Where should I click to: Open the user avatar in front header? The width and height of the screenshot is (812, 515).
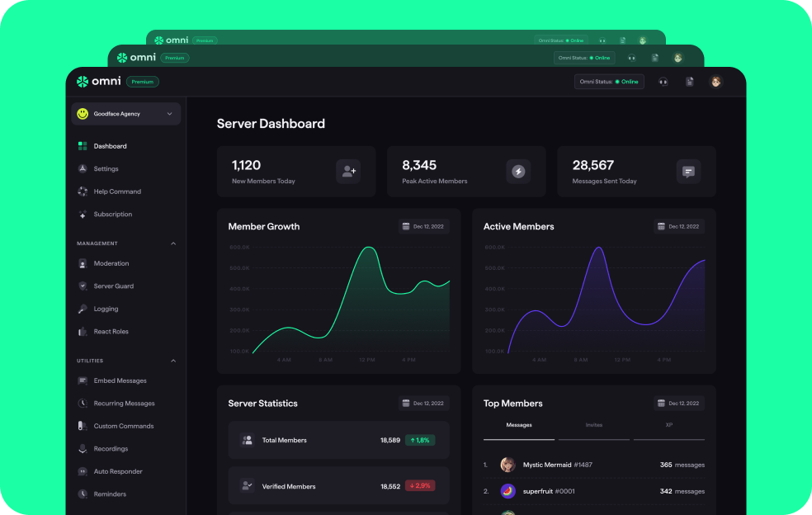click(x=715, y=82)
